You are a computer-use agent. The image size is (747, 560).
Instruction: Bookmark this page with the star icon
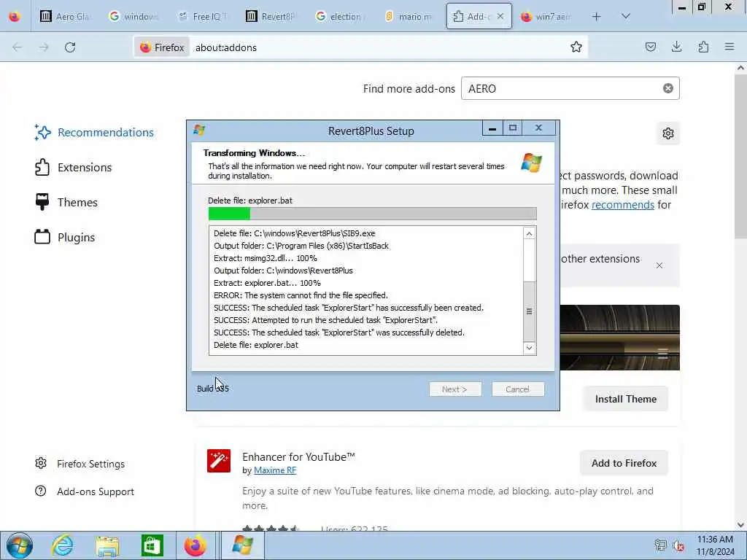576,47
